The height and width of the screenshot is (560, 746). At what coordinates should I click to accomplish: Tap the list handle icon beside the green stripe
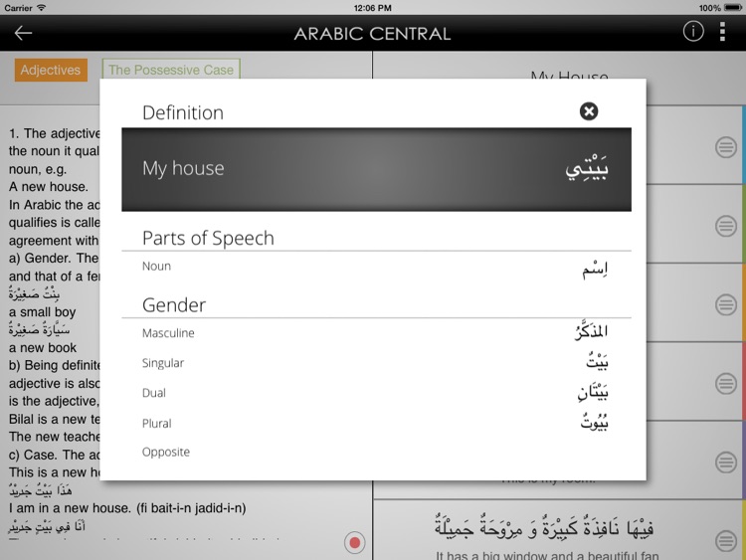click(725, 226)
